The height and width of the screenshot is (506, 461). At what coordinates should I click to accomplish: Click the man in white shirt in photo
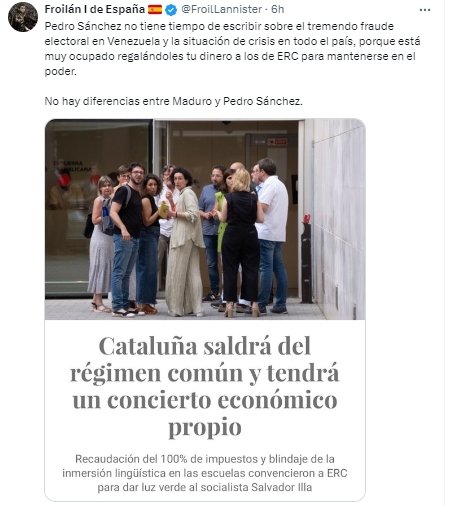coord(272,235)
